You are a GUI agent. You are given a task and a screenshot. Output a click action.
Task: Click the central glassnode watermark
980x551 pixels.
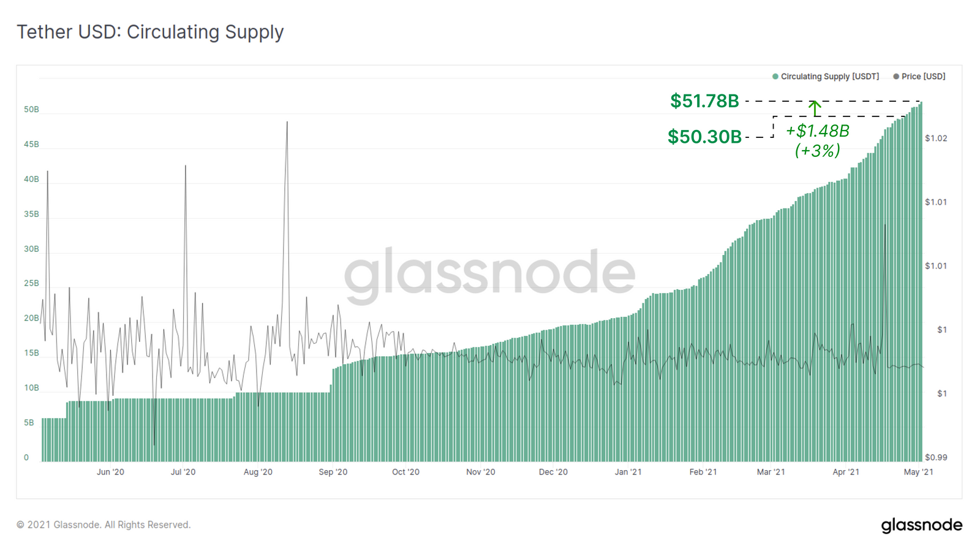(489, 274)
